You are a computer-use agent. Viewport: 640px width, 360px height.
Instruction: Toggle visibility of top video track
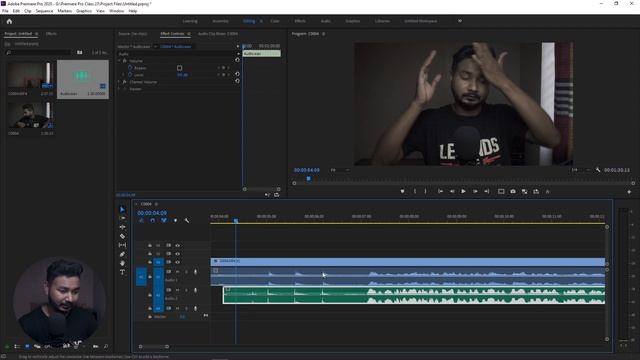click(x=178, y=245)
